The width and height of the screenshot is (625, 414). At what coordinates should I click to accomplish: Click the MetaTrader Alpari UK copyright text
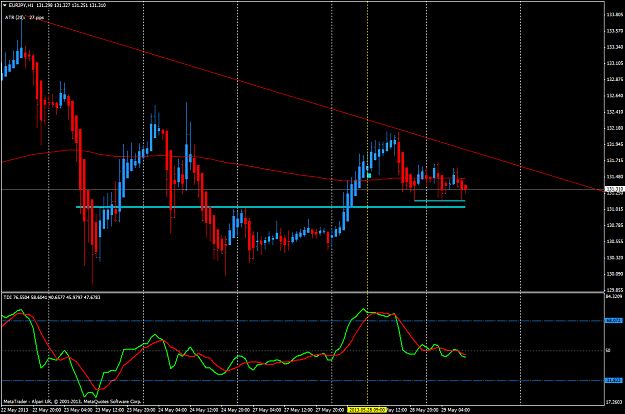click(x=72, y=401)
